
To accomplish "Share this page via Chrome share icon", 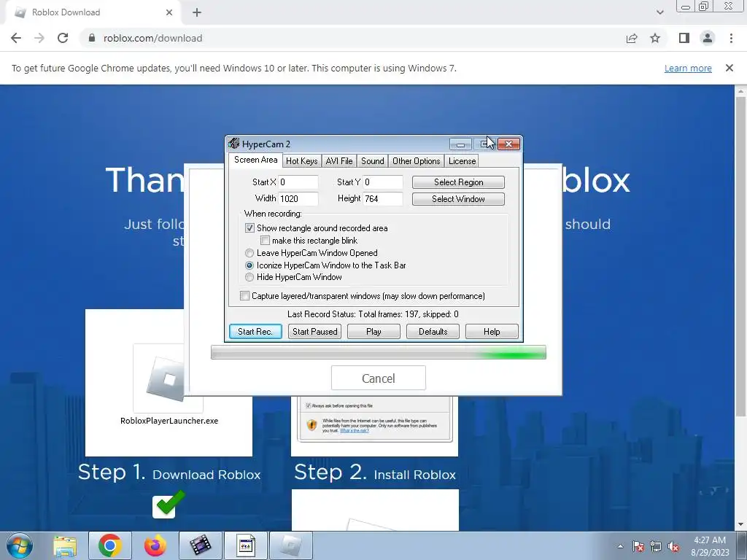I will tap(632, 38).
